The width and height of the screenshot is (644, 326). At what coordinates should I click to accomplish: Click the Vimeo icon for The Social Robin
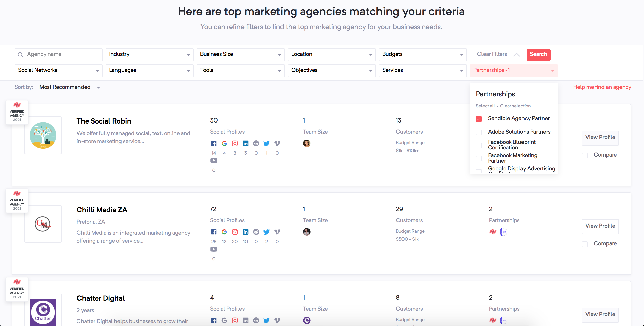point(277,143)
